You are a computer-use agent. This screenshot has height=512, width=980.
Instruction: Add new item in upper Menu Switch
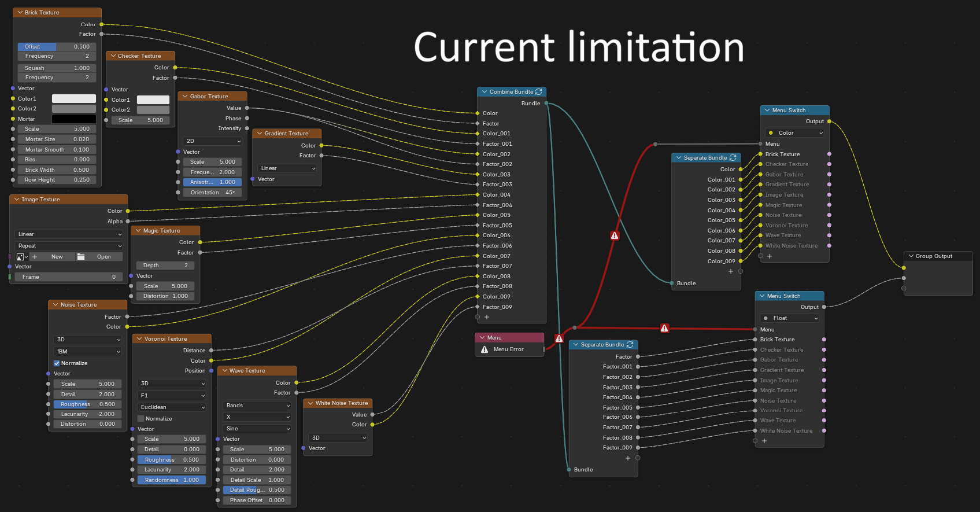click(770, 256)
